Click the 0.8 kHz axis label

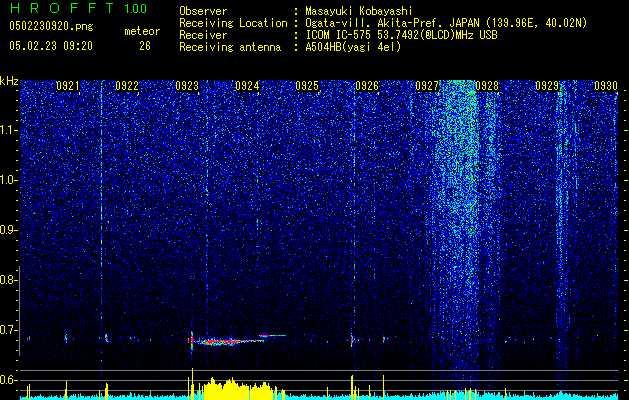pyautogui.click(x=8, y=280)
